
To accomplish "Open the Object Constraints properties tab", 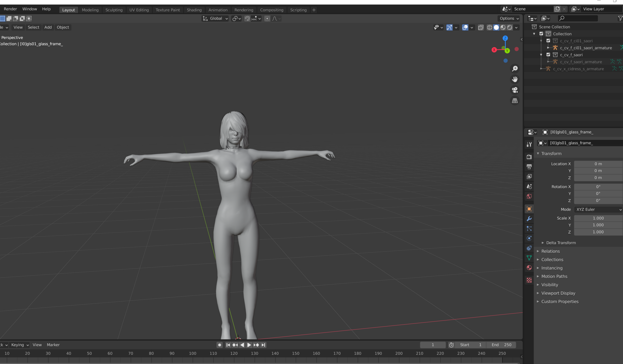I will coord(529,248).
